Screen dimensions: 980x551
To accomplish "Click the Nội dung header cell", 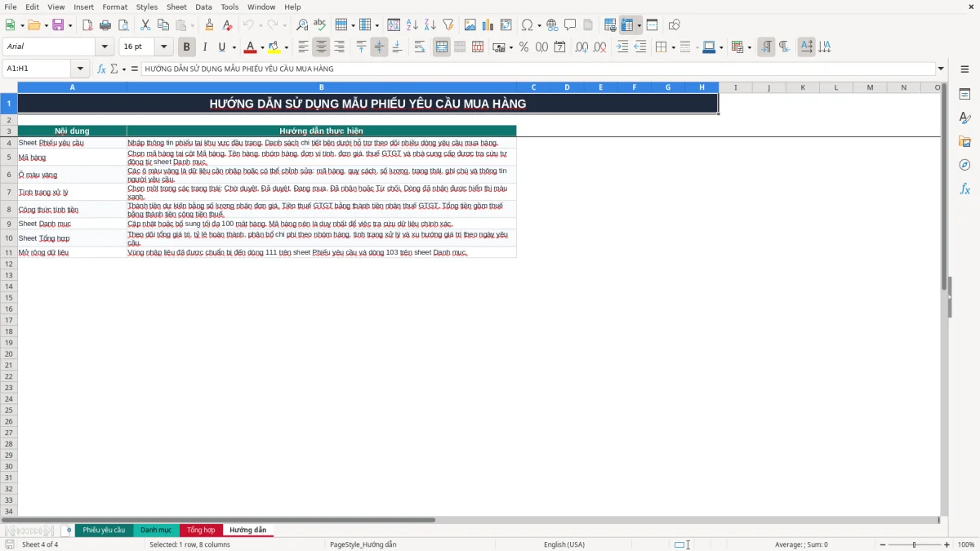I will [72, 131].
